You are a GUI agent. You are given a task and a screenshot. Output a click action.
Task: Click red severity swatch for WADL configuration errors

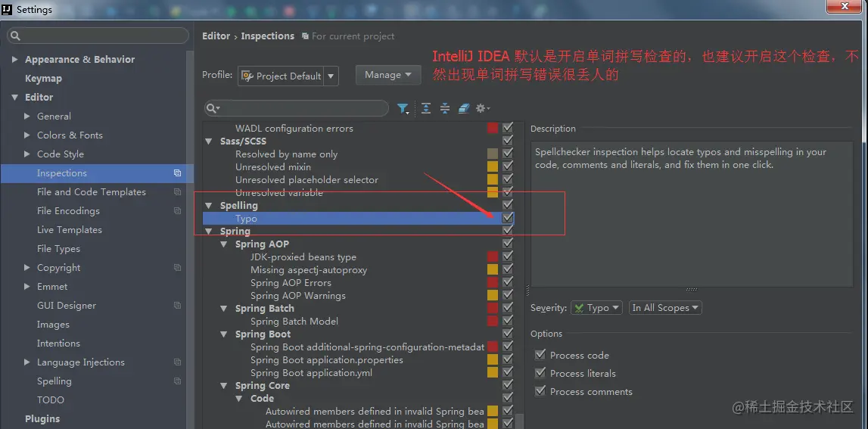[x=493, y=128]
